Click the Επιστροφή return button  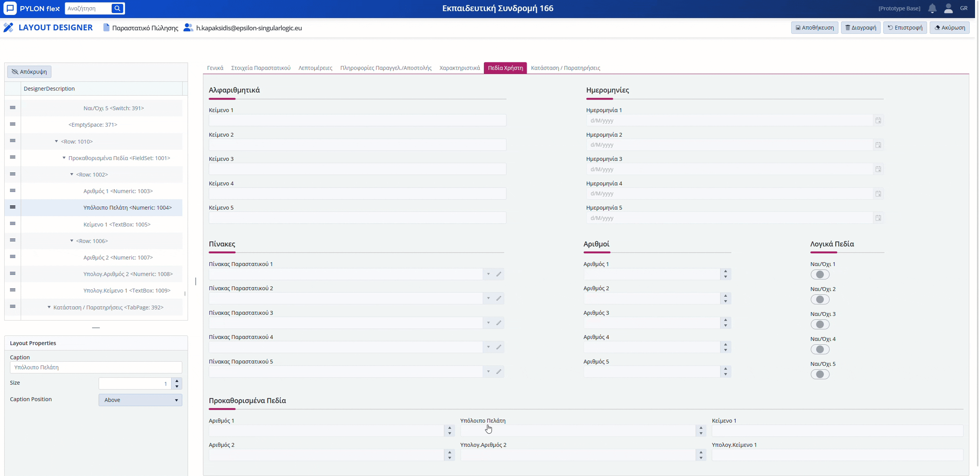pos(905,28)
